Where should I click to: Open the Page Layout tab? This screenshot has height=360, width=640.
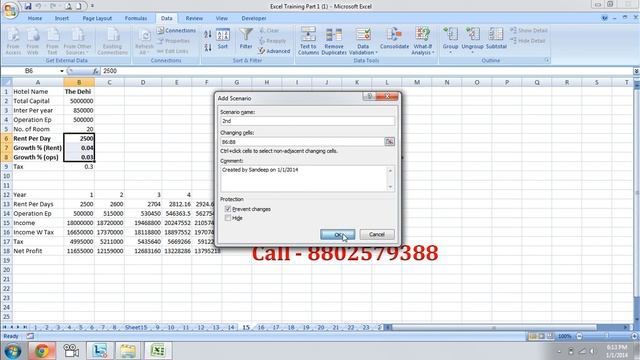tap(97, 18)
